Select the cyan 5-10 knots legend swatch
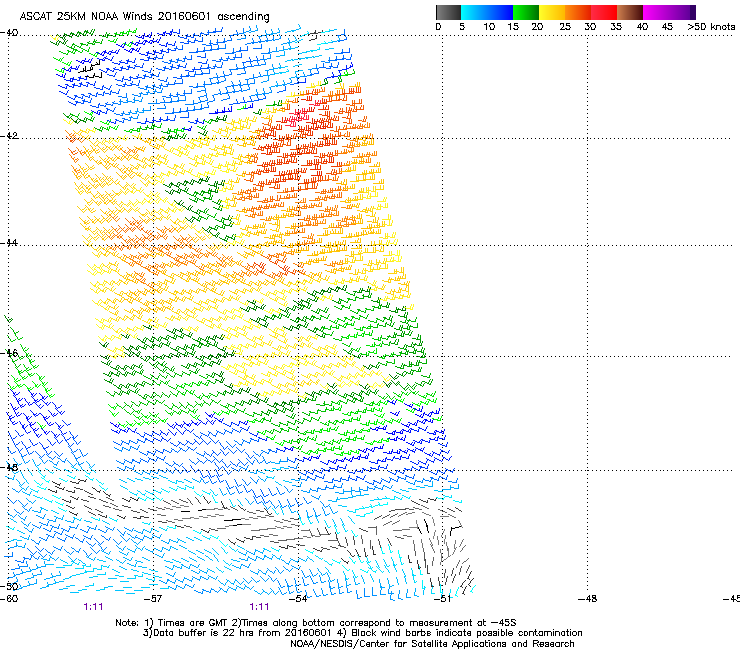The image size is (740, 650). coord(474,12)
